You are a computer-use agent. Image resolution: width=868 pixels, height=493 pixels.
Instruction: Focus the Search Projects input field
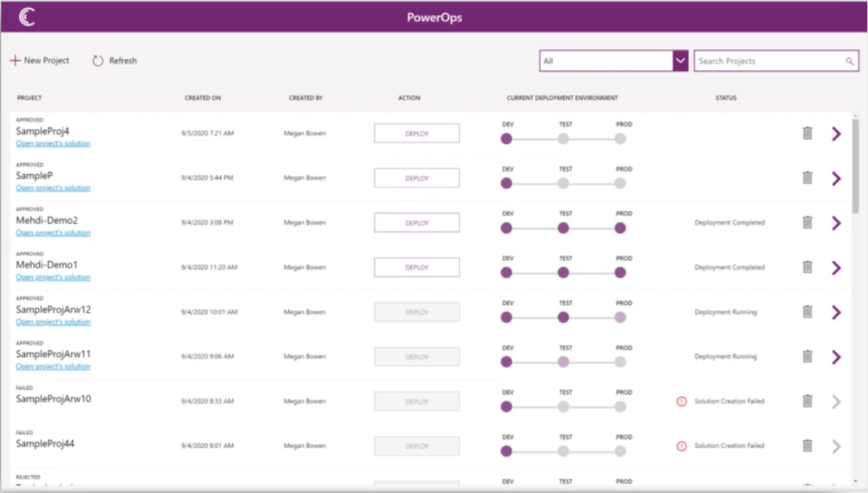[776, 61]
